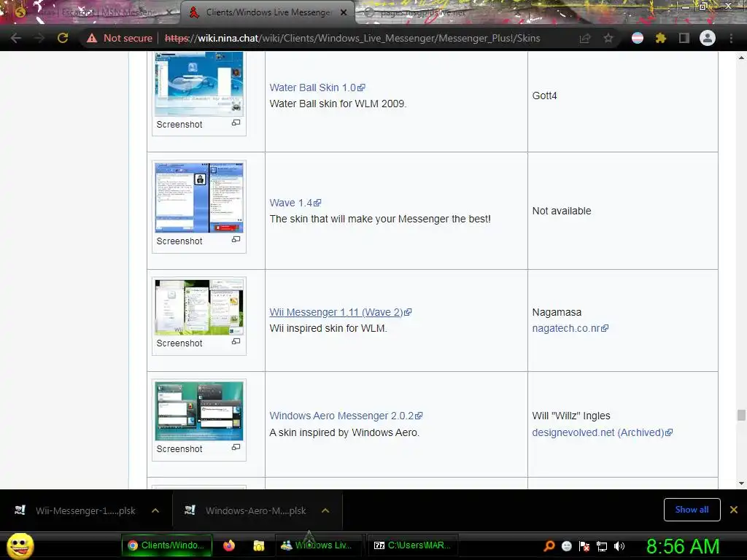Open the Wave 1.4 link

(295, 203)
